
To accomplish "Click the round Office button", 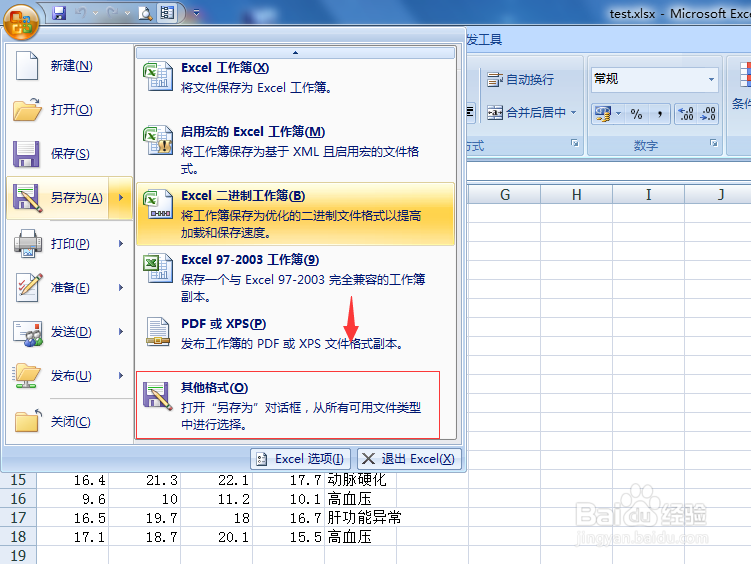I will (21, 22).
